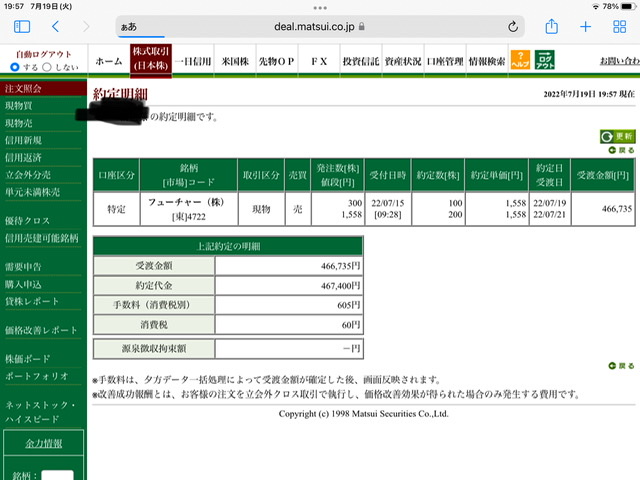Image resolution: width=640 pixels, height=480 pixels.
Task: Open the Safari share icon
Action: pos(551,27)
